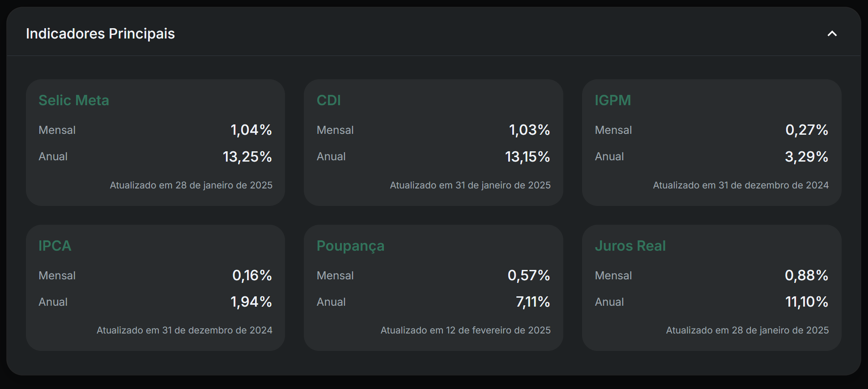868x389 pixels.
Task: Click the Poupança annual value 7,11%
Action: tap(532, 302)
